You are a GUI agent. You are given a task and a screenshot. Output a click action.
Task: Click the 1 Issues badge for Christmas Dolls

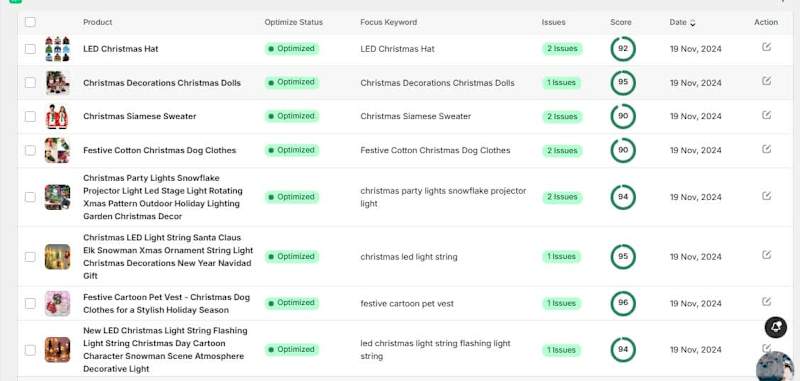[x=561, y=83]
